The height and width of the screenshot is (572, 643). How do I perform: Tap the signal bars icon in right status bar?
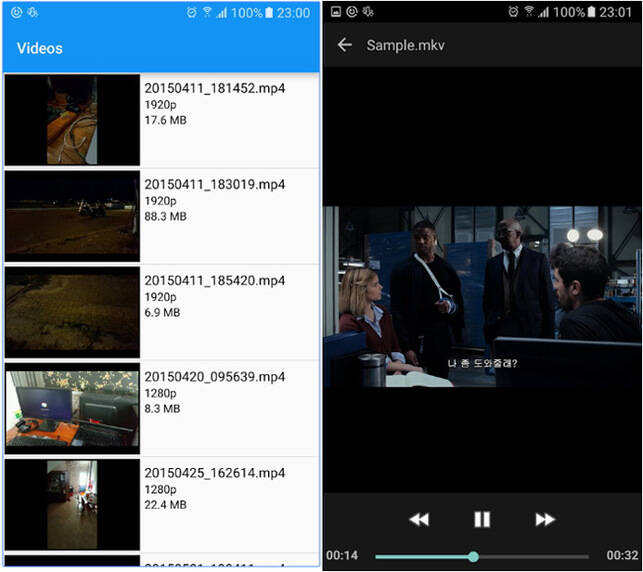(543, 13)
